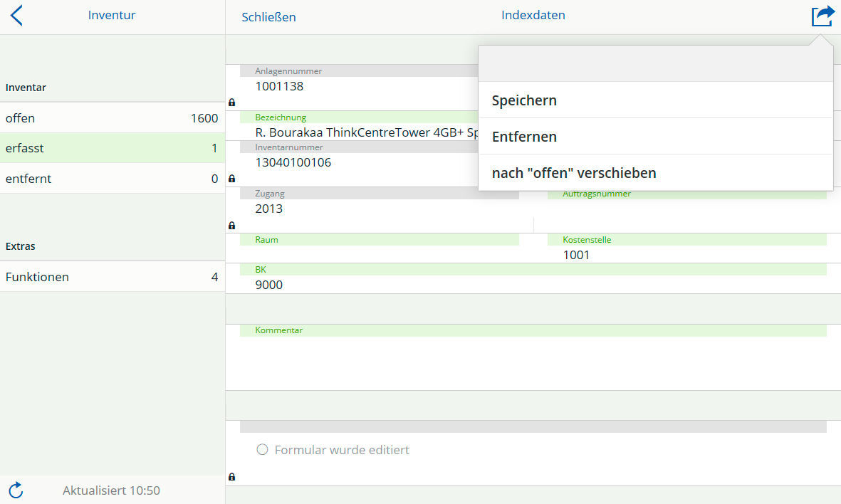
Task: Click the share/export icon
Action: pos(822,16)
